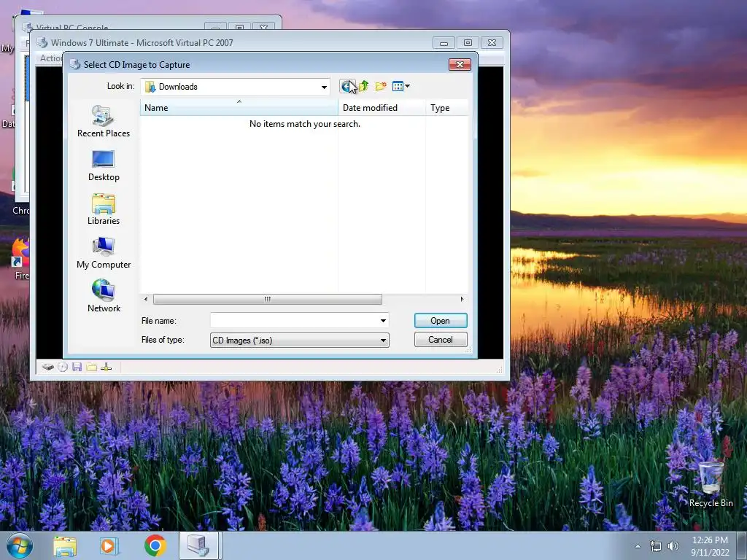The image size is (747, 560).
Task: Click in the File name input field
Action: click(294, 321)
